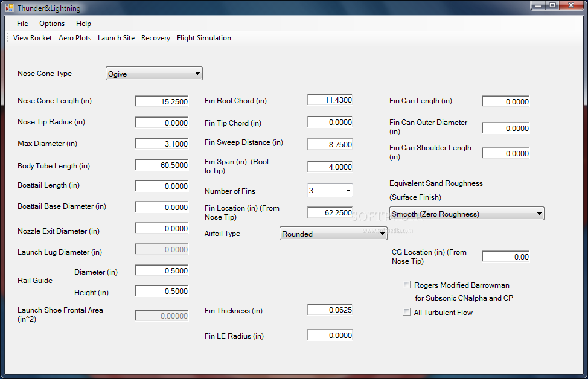Select the Nozzle Exit Diameter field

pos(162,228)
